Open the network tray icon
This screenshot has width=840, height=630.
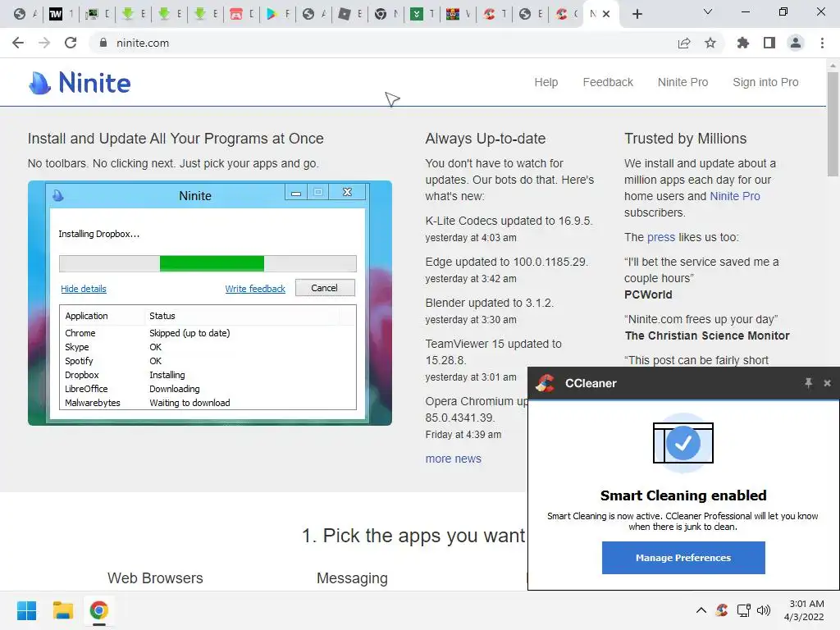click(x=743, y=610)
